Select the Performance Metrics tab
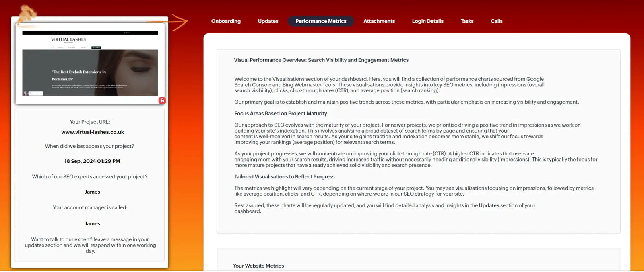This screenshot has width=644, height=272. pos(321,21)
